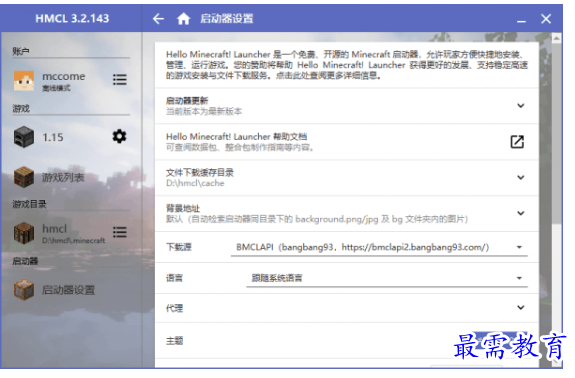
Task: Select the 1.15 game version block icon
Action: pos(24,137)
